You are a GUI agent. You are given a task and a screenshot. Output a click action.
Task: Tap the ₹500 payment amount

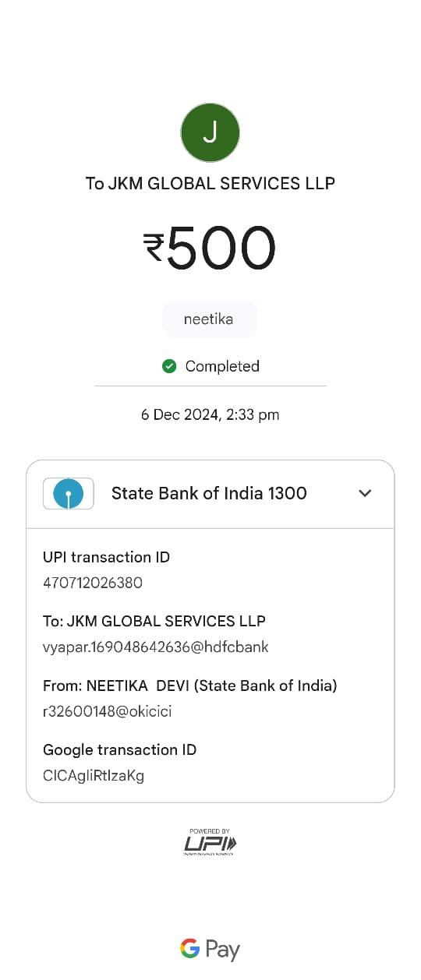[x=210, y=248]
